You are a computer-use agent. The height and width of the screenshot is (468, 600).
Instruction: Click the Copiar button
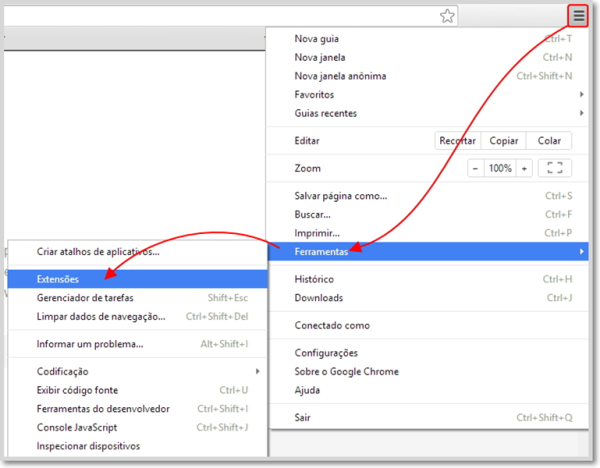pos(504,141)
